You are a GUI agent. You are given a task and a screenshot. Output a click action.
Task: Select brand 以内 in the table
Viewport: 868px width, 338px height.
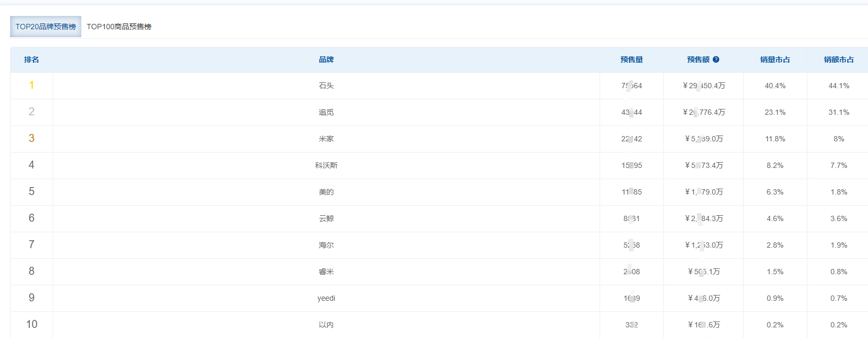[x=326, y=325]
